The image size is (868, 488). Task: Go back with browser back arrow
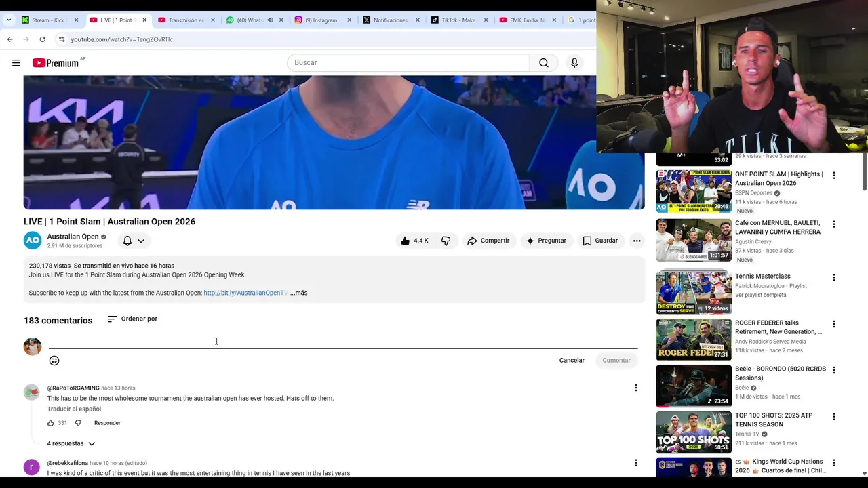coord(9,39)
